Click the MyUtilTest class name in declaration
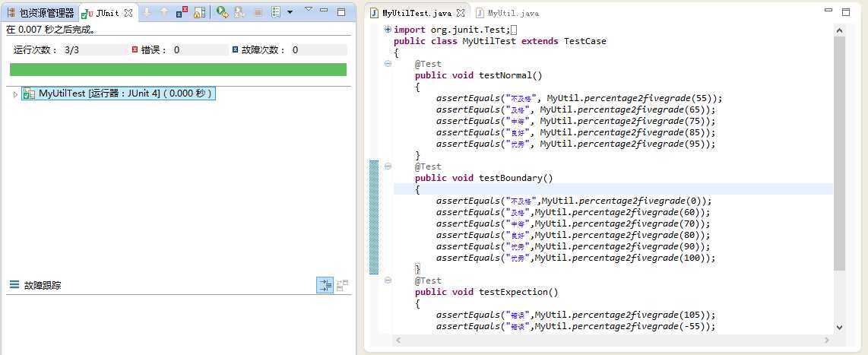 pos(489,41)
